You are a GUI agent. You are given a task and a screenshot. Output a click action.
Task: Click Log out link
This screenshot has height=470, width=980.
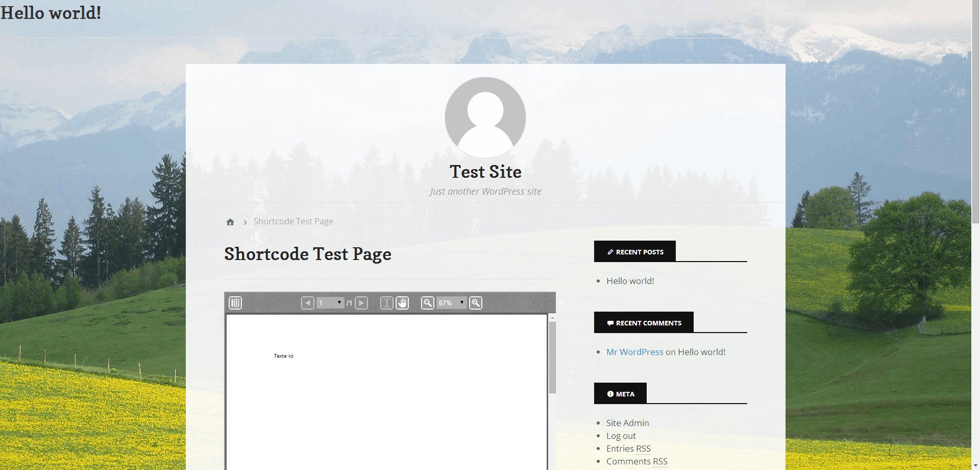[x=621, y=436]
